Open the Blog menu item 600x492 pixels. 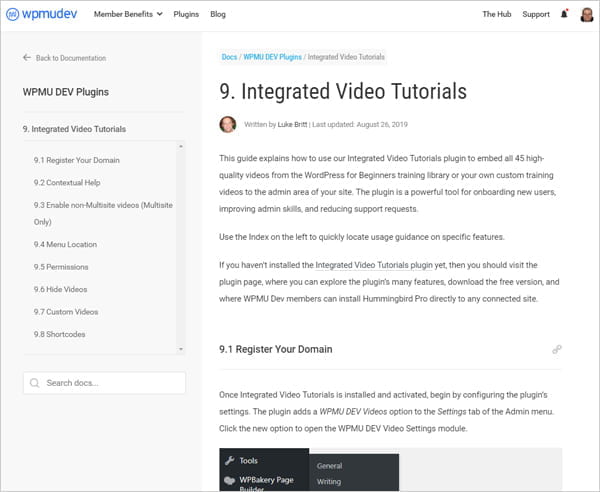pyautogui.click(x=218, y=14)
